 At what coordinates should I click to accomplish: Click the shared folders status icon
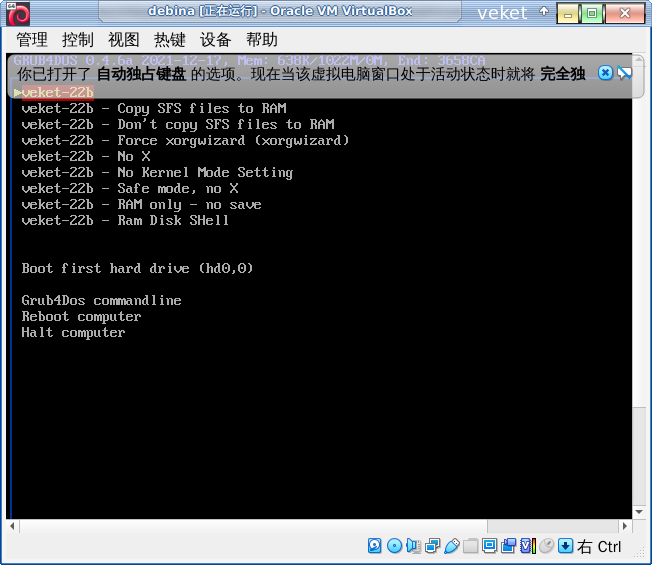coord(470,545)
